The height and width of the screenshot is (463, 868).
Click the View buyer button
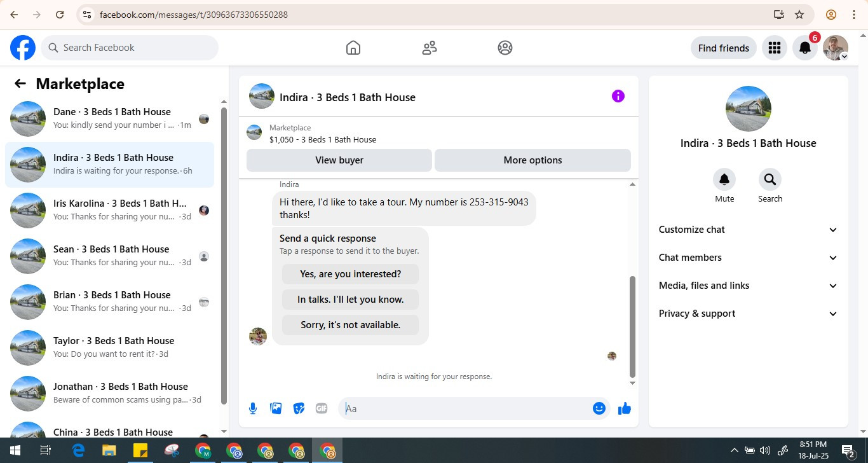339,160
